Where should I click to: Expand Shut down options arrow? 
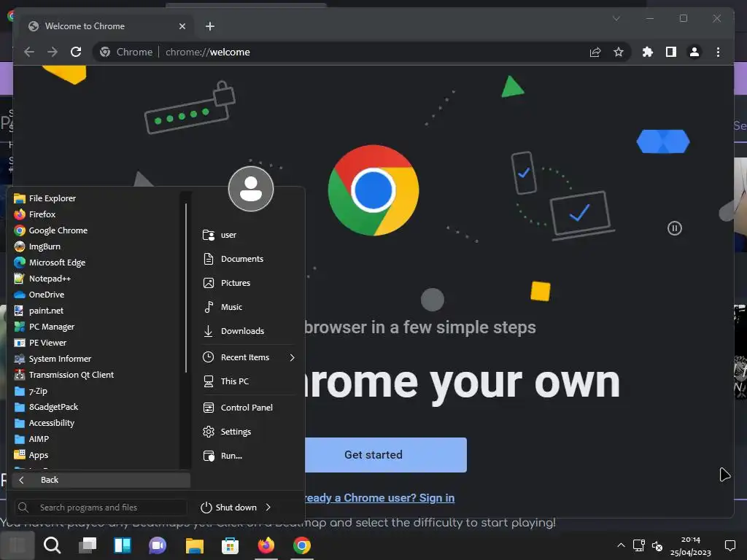pos(268,507)
